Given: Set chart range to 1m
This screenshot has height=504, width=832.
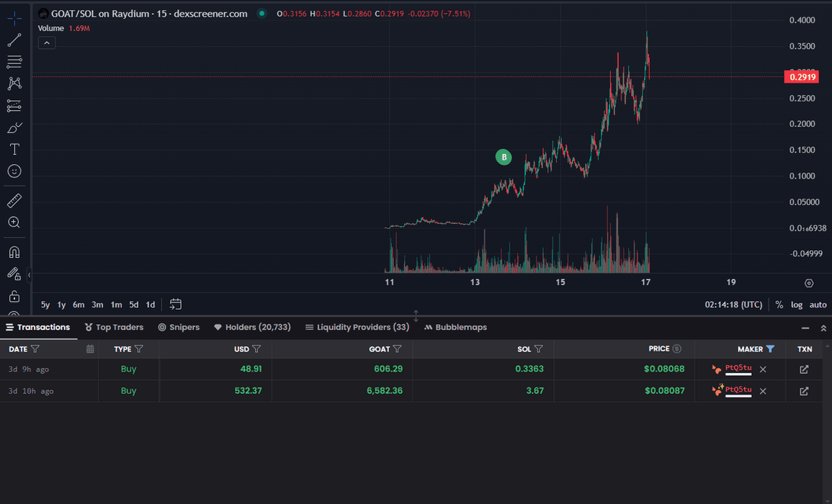Looking at the screenshot, I should (116, 305).
